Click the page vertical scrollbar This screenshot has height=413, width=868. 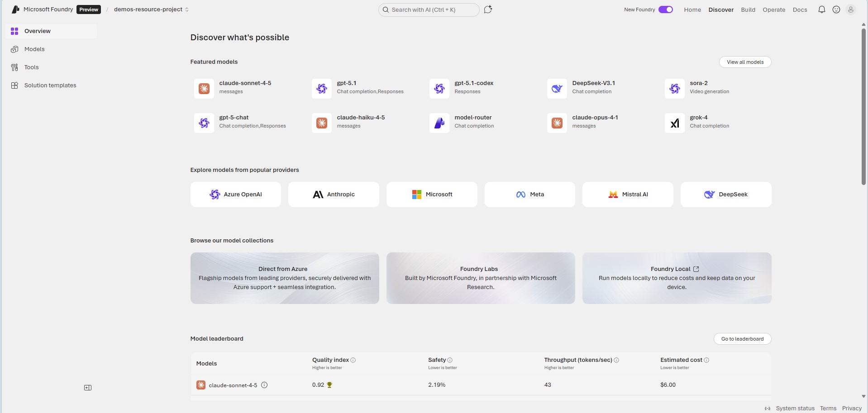coord(863,106)
